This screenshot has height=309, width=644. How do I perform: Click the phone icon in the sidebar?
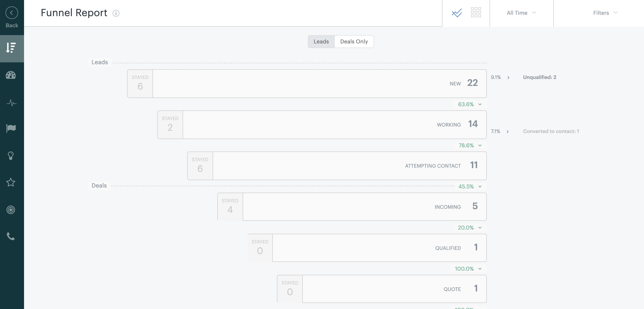(12, 236)
